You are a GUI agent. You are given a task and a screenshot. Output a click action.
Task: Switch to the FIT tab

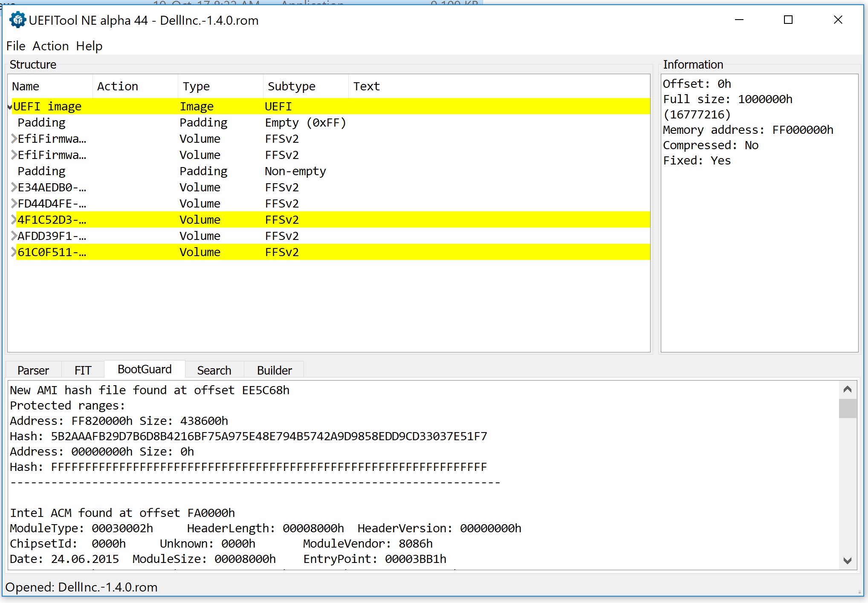[83, 370]
